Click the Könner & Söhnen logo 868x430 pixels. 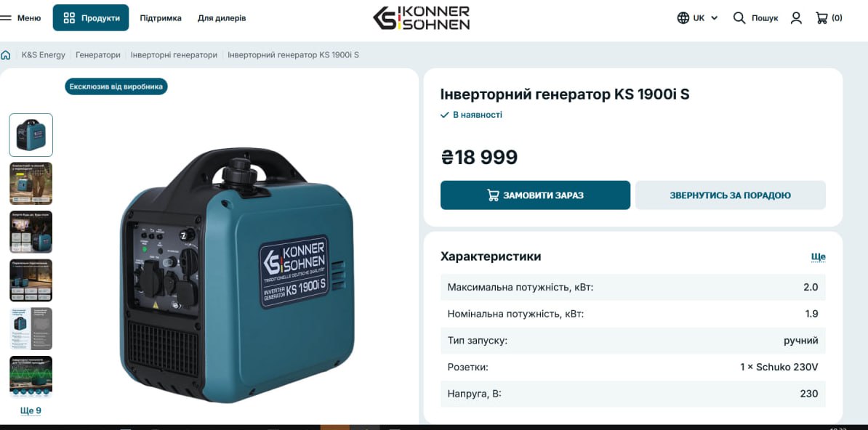(x=421, y=17)
